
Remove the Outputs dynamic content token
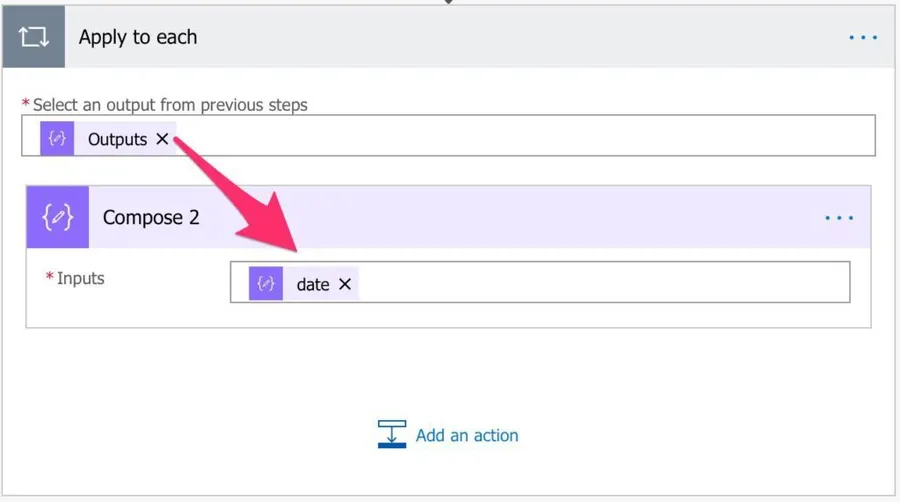point(162,140)
